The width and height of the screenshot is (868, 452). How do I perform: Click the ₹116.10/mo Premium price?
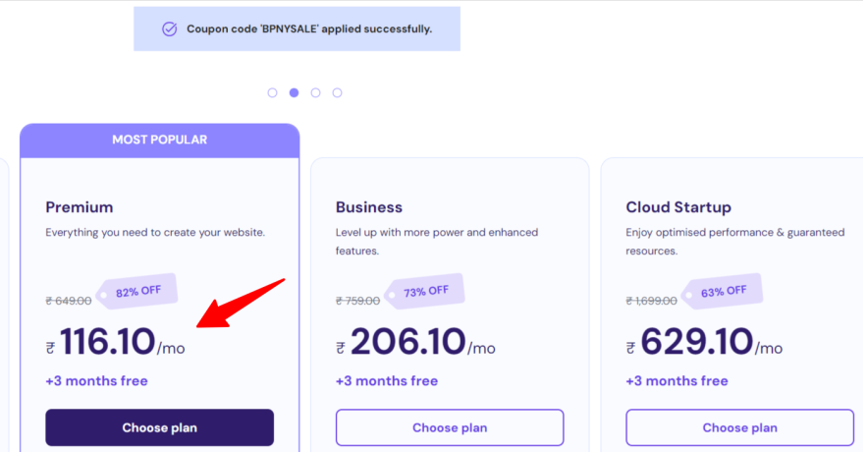click(115, 344)
